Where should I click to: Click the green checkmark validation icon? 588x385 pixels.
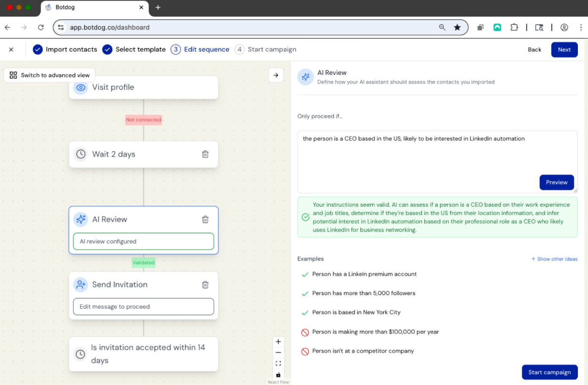(306, 217)
